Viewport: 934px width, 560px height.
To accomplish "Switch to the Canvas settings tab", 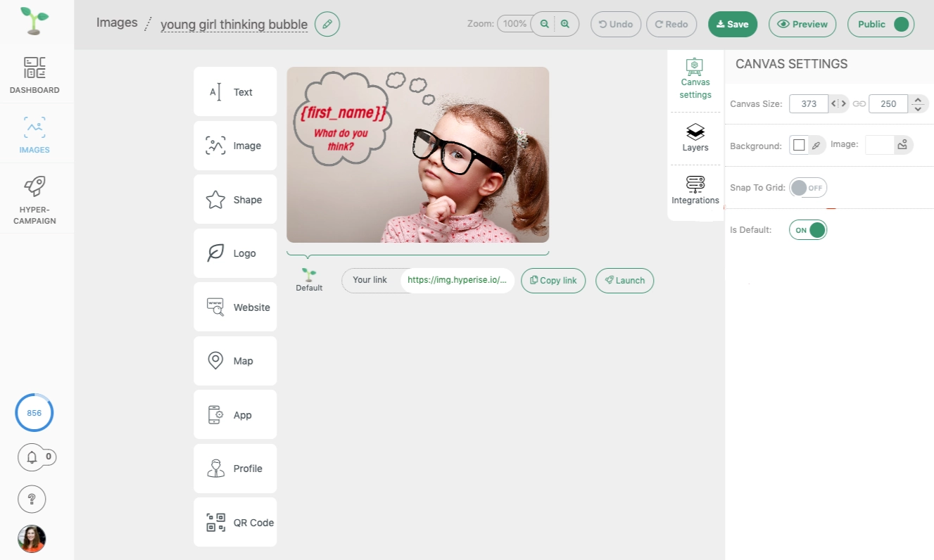I will coord(695,77).
